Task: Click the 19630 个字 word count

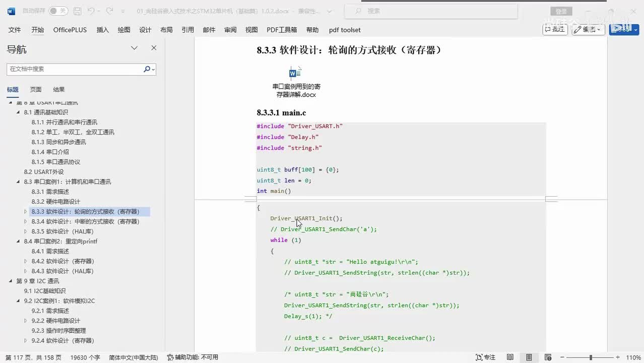Action: pyautogui.click(x=85, y=357)
